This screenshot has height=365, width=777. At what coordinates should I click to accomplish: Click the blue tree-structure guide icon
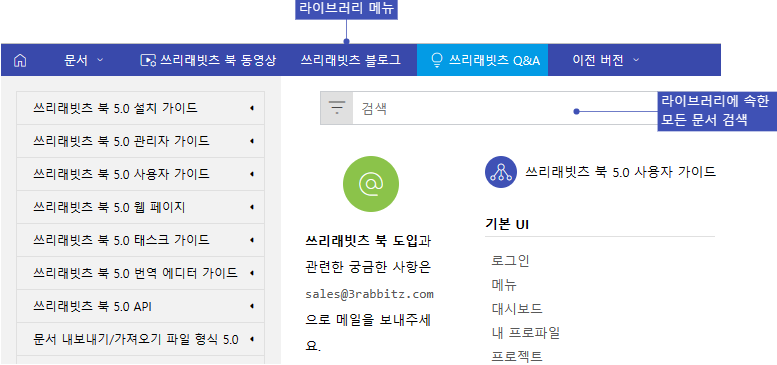(x=500, y=172)
